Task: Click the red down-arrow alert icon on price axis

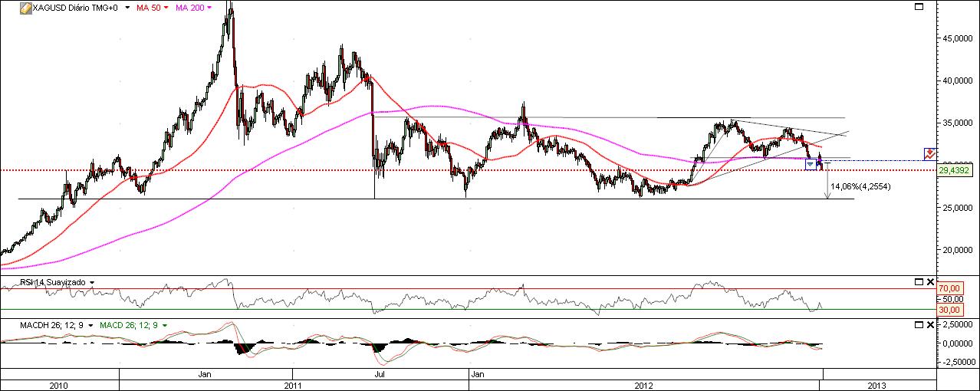Action: pyautogui.click(x=929, y=153)
